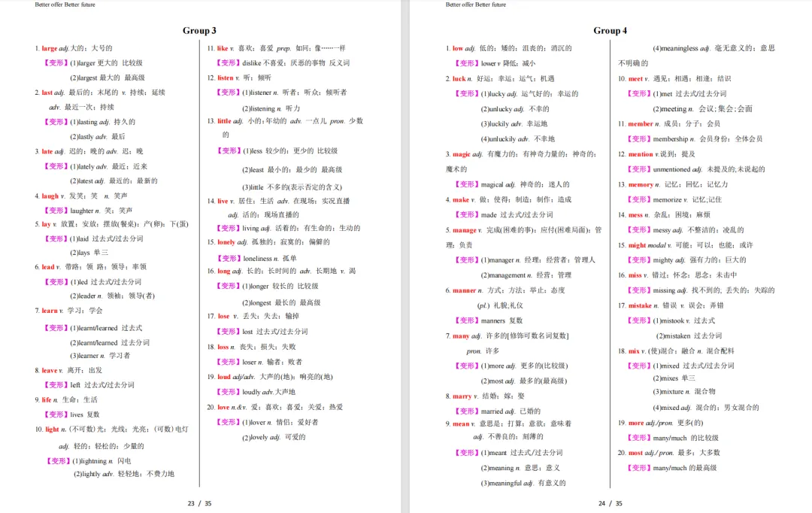Click the red headword "lonely"

point(226,242)
